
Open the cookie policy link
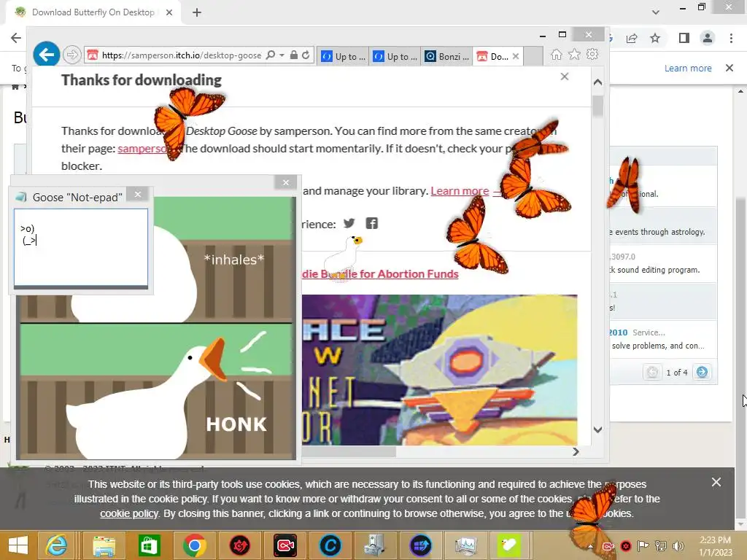(x=129, y=513)
